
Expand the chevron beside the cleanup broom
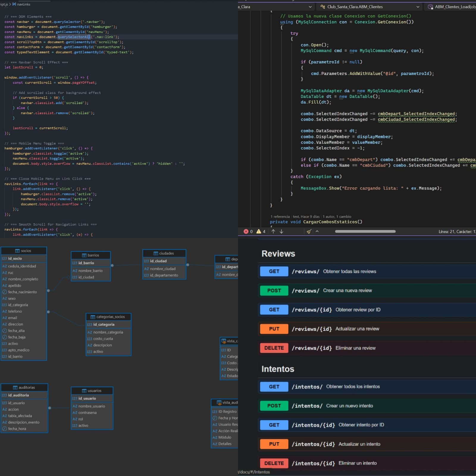click(x=317, y=231)
